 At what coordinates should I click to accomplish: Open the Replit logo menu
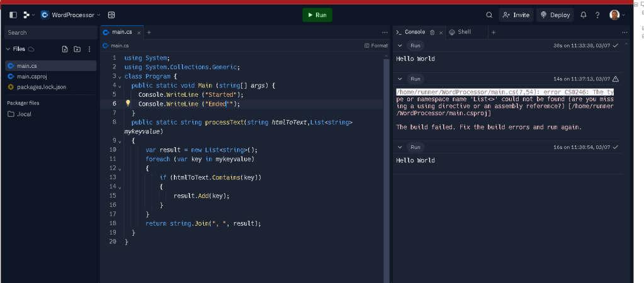coord(29,15)
